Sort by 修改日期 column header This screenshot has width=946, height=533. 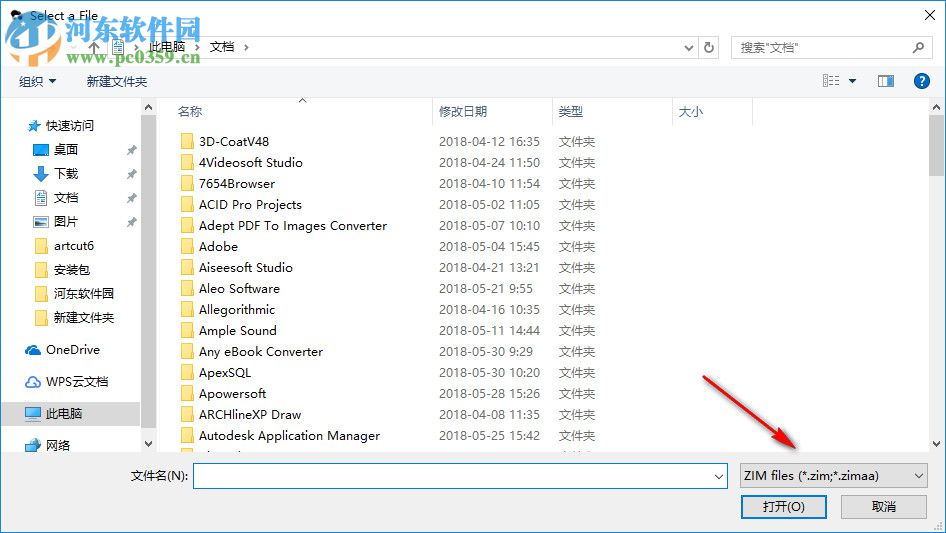[463, 112]
